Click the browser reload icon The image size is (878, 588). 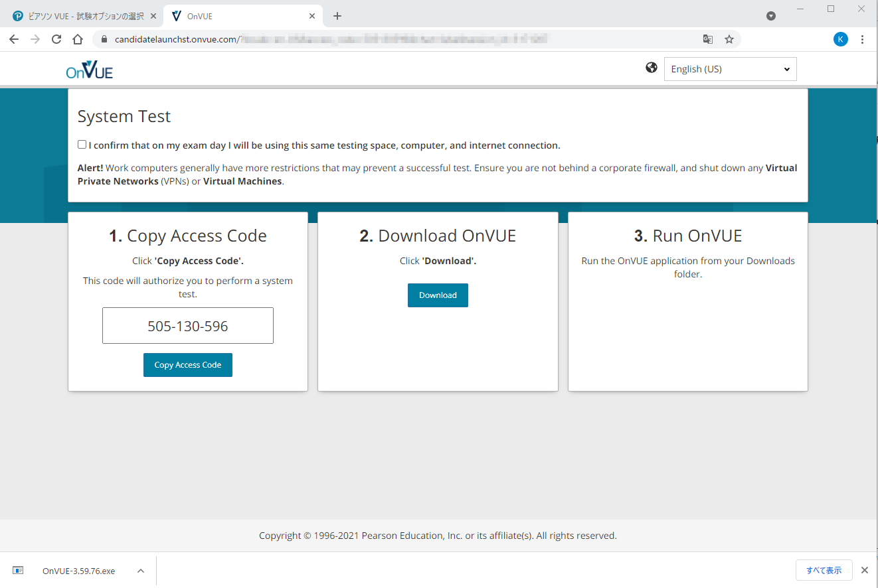point(56,39)
